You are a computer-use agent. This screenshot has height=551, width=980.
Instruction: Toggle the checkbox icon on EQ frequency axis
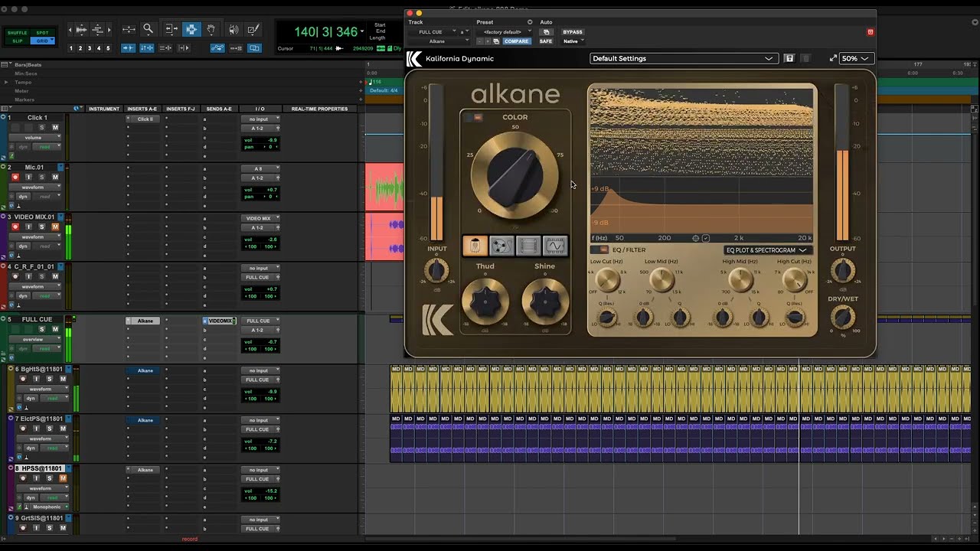click(706, 238)
